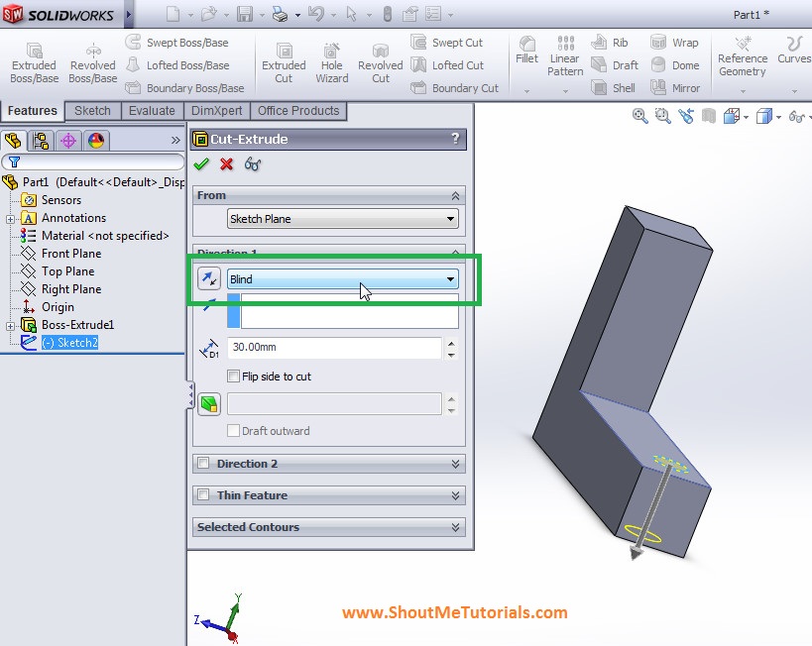Increase depth with the up spinner

point(451,343)
